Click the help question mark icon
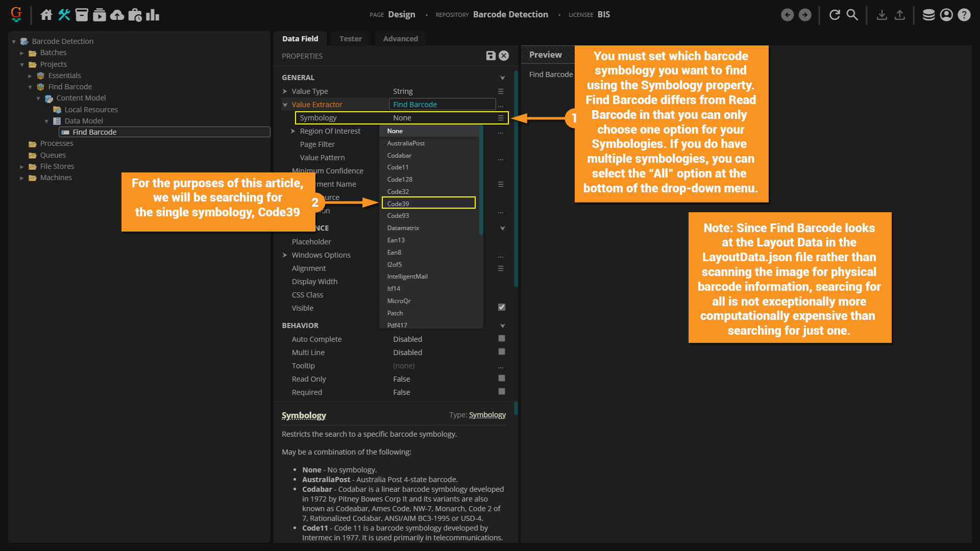Viewport: 980px width, 551px height. pyautogui.click(x=964, y=15)
